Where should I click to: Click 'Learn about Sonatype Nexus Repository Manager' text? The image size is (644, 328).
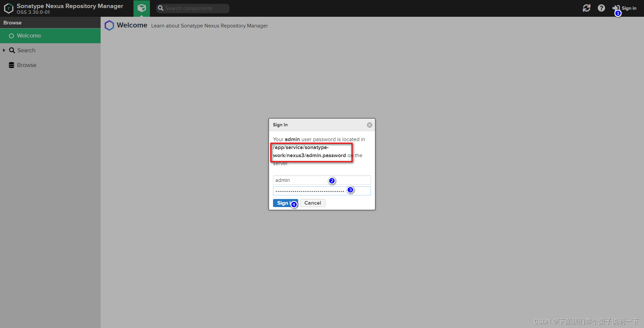point(209,26)
